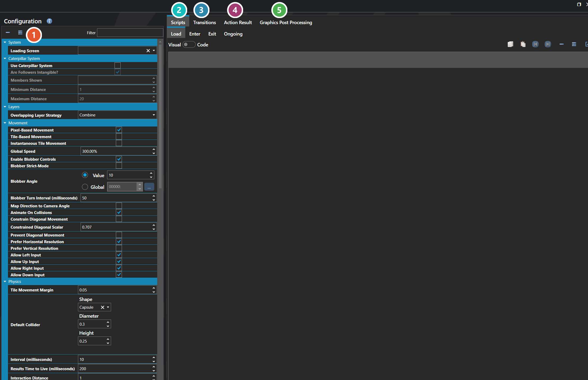Click the configuration Filter text field
The height and width of the screenshot is (380, 588).
pyautogui.click(x=130, y=33)
